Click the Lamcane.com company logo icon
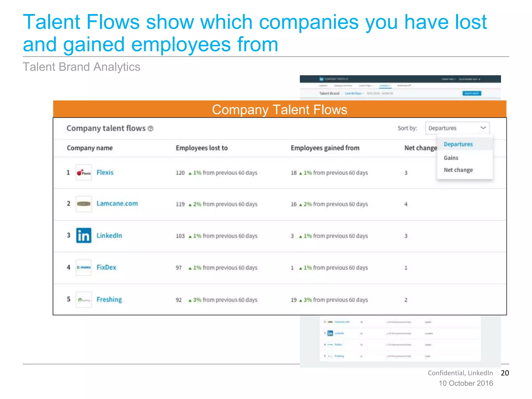Viewport: 532px width, 399px height. pyautogui.click(x=84, y=204)
